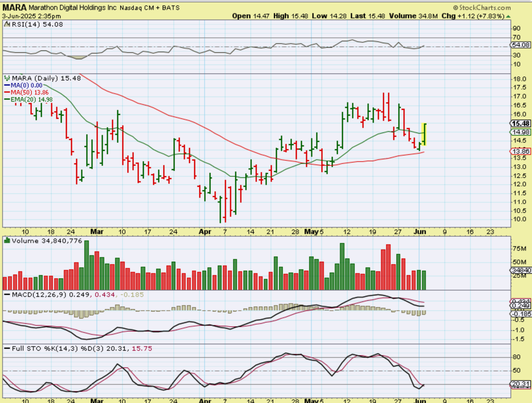Click the red MA(50) line swatch
The width and height of the screenshot is (532, 403).
pyautogui.click(x=7, y=92)
